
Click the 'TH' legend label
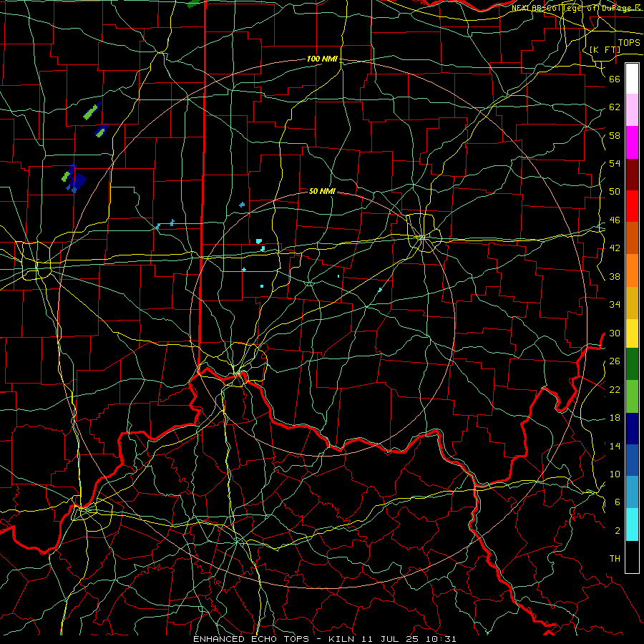(615, 559)
